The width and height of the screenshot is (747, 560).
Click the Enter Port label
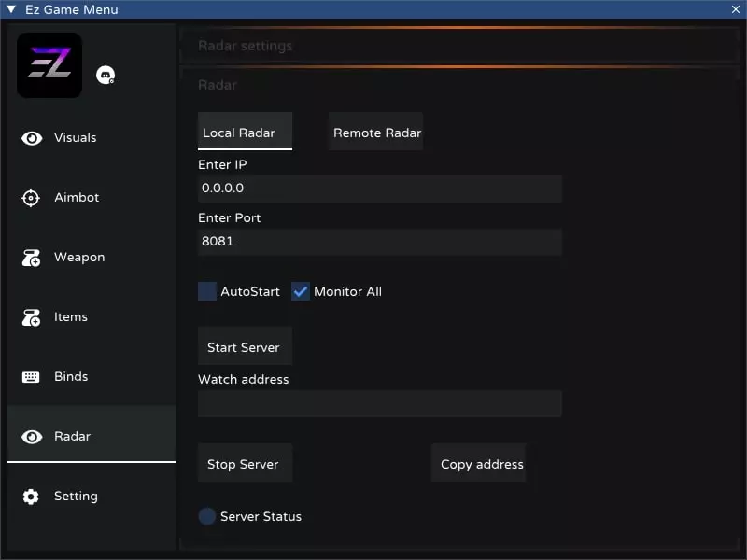pos(229,218)
